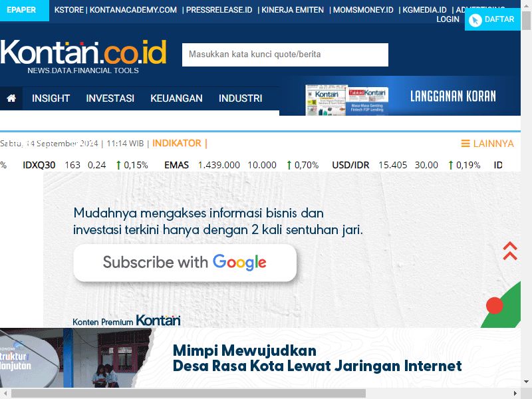Image resolution: width=532 pixels, height=399 pixels.
Task: Open the KEUANGAN menu
Action: tap(176, 98)
